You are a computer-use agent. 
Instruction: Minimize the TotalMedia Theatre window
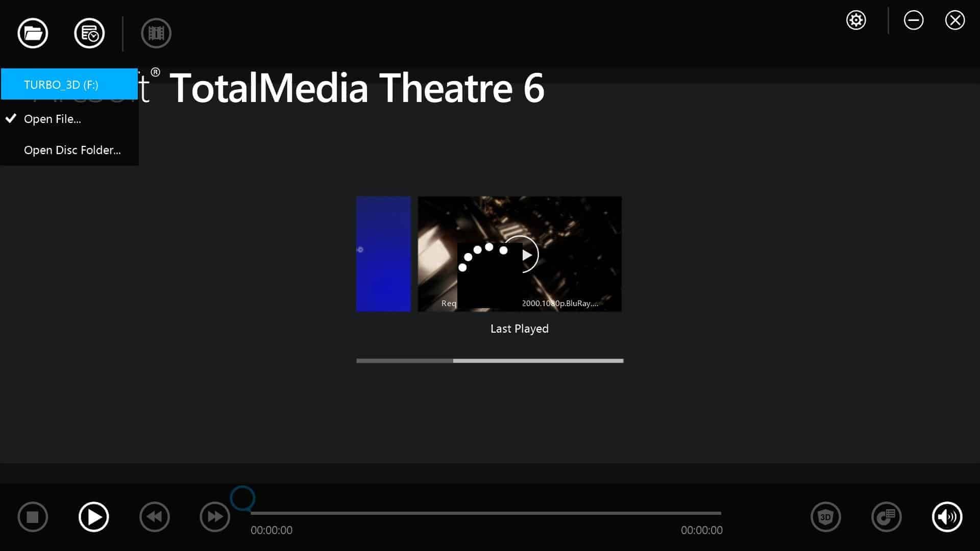pyautogui.click(x=914, y=20)
